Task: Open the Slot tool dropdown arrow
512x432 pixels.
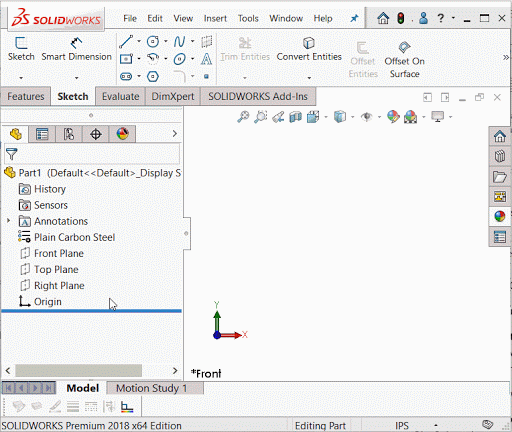Action: (x=139, y=76)
